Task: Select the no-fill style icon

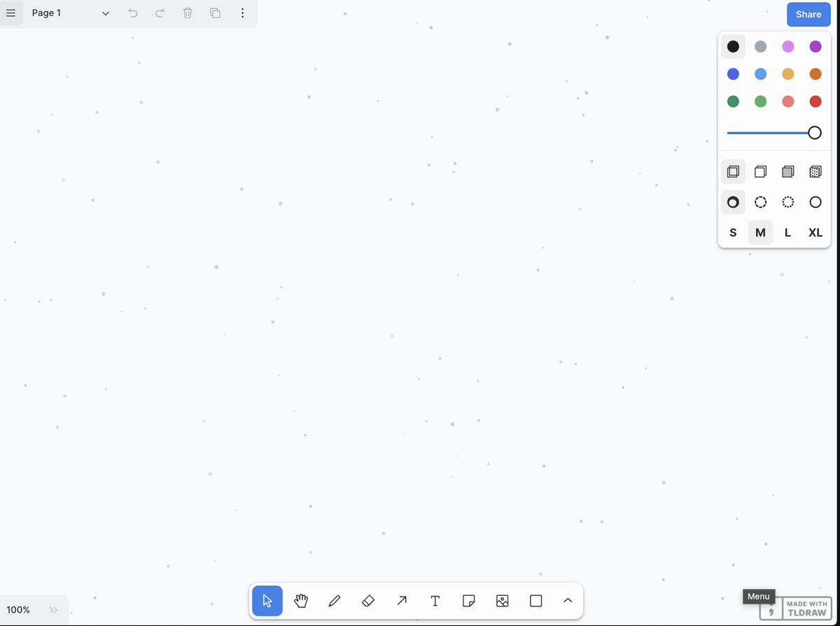Action: [x=733, y=171]
